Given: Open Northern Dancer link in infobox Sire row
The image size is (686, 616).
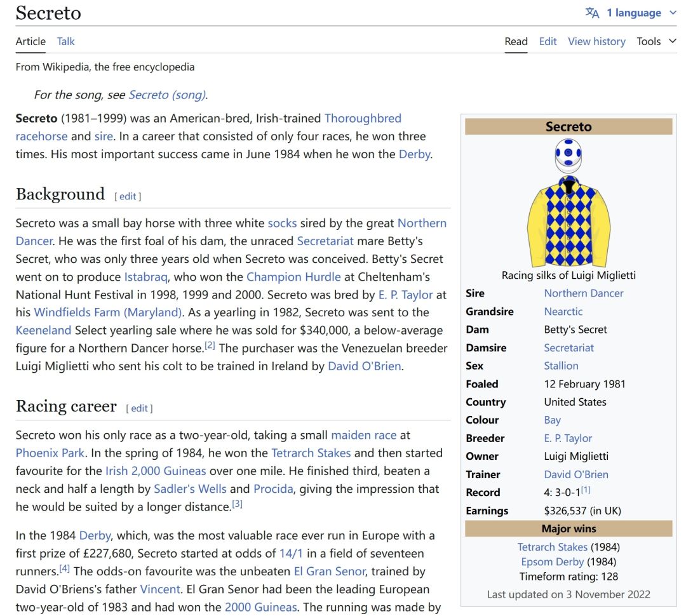Looking at the screenshot, I should coord(584,293).
